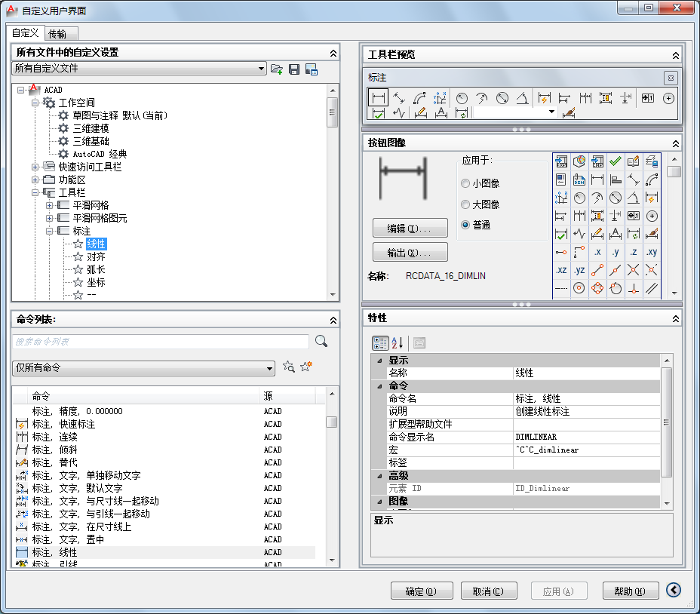Click the load partial customization file icon

click(277, 69)
